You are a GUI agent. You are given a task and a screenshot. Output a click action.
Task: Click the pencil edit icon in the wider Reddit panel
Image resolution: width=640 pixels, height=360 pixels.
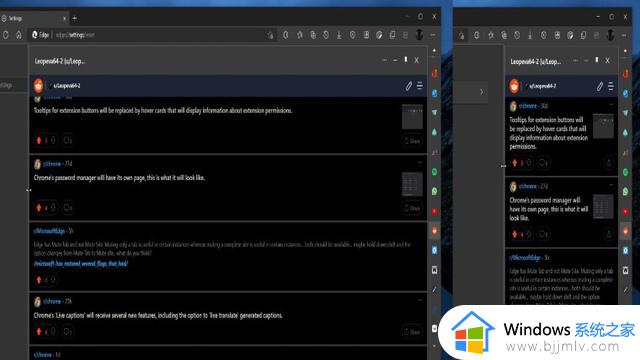(408, 86)
